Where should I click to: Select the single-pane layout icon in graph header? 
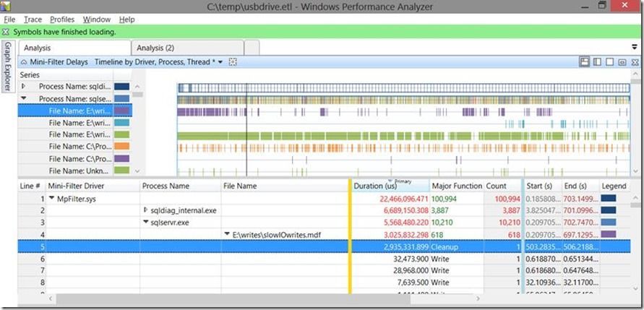pyautogui.click(x=609, y=61)
